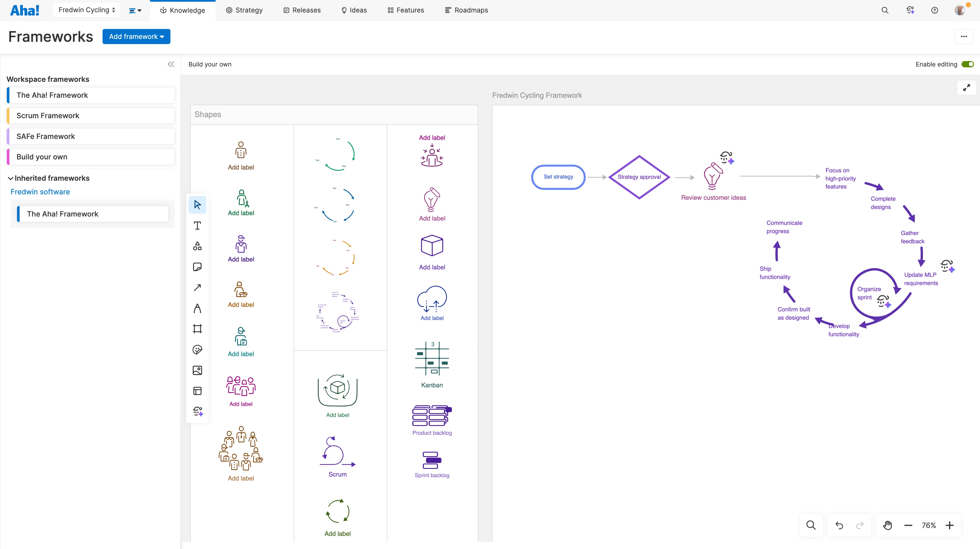Image resolution: width=980 pixels, height=549 pixels.
Task: Open the Ideas tab
Action: pyautogui.click(x=354, y=10)
